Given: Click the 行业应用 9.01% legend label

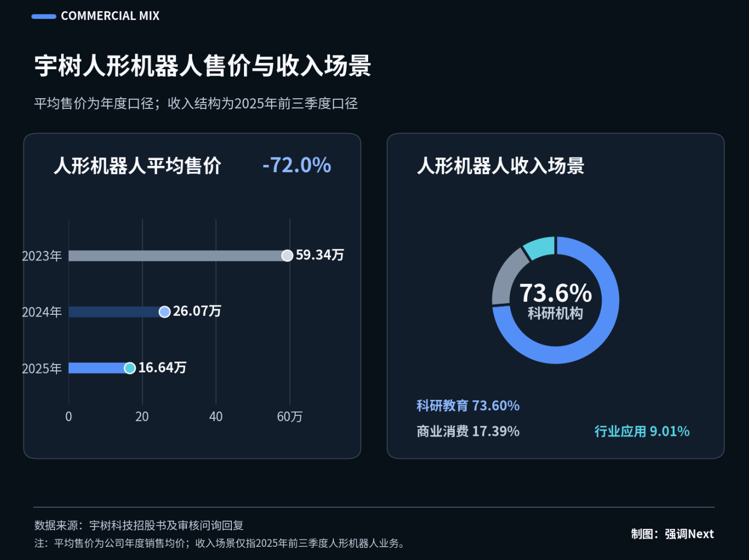Looking at the screenshot, I should pos(642,432).
